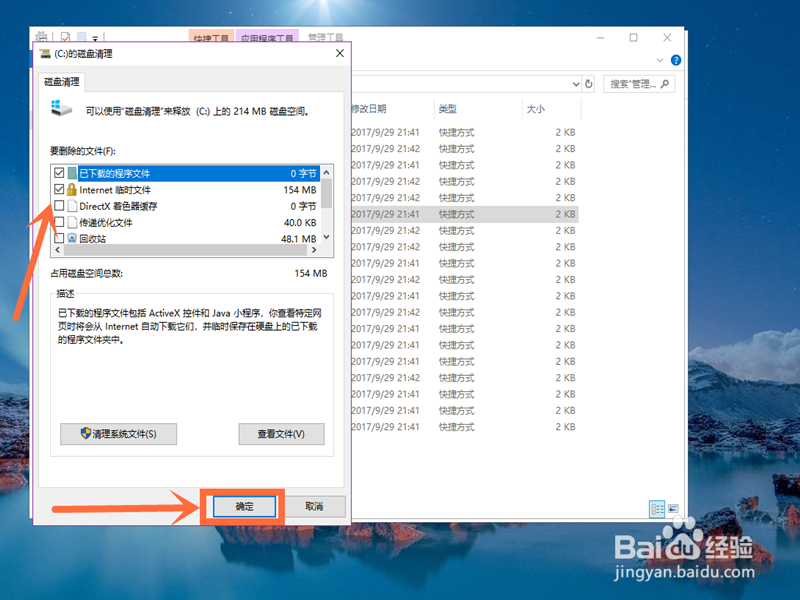The height and width of the screenshot is (600, 800).
Task: Click the document icon beside DirectX 着色器缓存
Action: (x=72, y=206)
